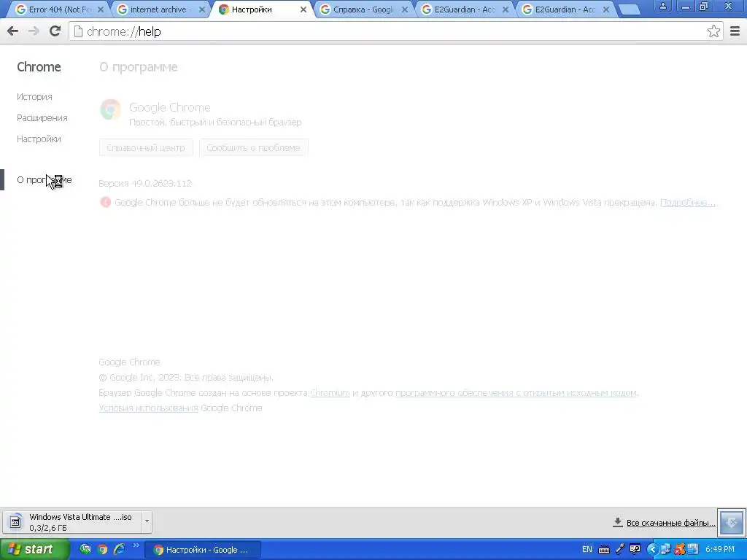Expand hidden system tray icons
The image size is (747, 560).
[x=653, y=550]
